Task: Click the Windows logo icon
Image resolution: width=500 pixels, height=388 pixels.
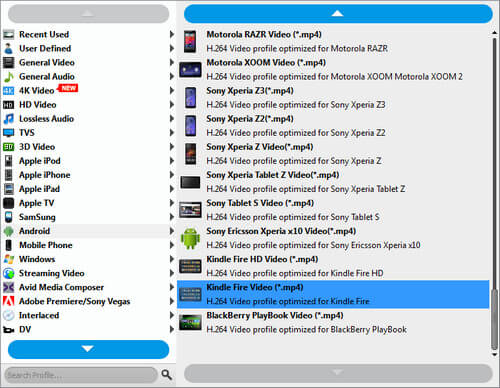Action: click(x=9, y=259)
